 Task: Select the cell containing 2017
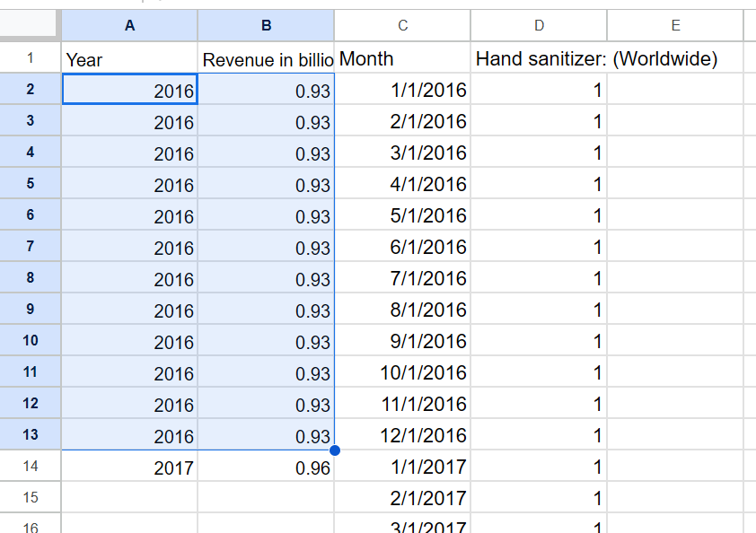coord(129,466)
